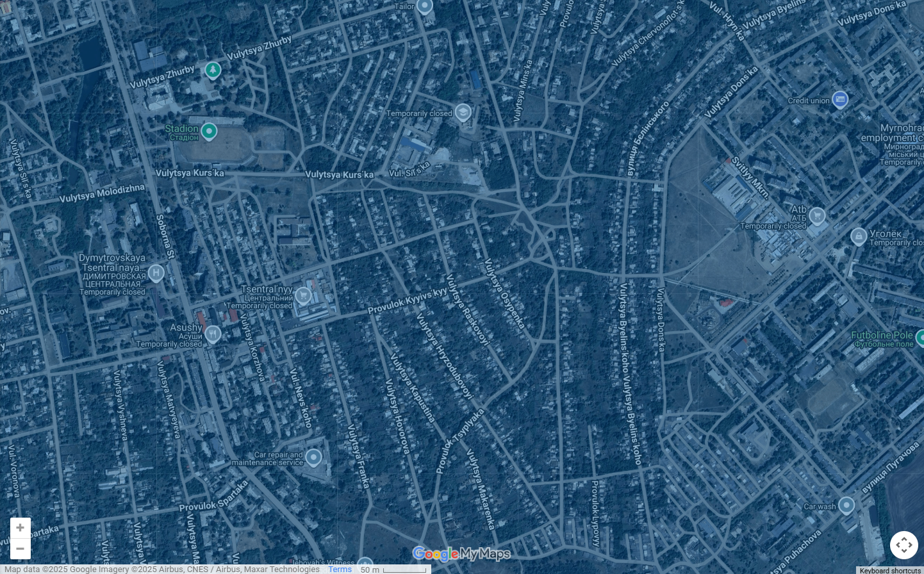Click the Vulytsya Hovorova label
This screenshot has width=924, height=574.
397,416
